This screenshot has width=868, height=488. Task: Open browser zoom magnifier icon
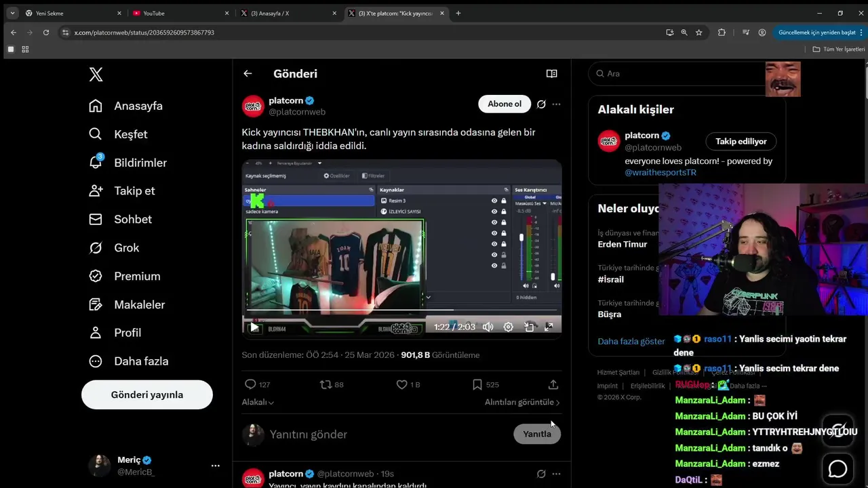coord(684,32)
